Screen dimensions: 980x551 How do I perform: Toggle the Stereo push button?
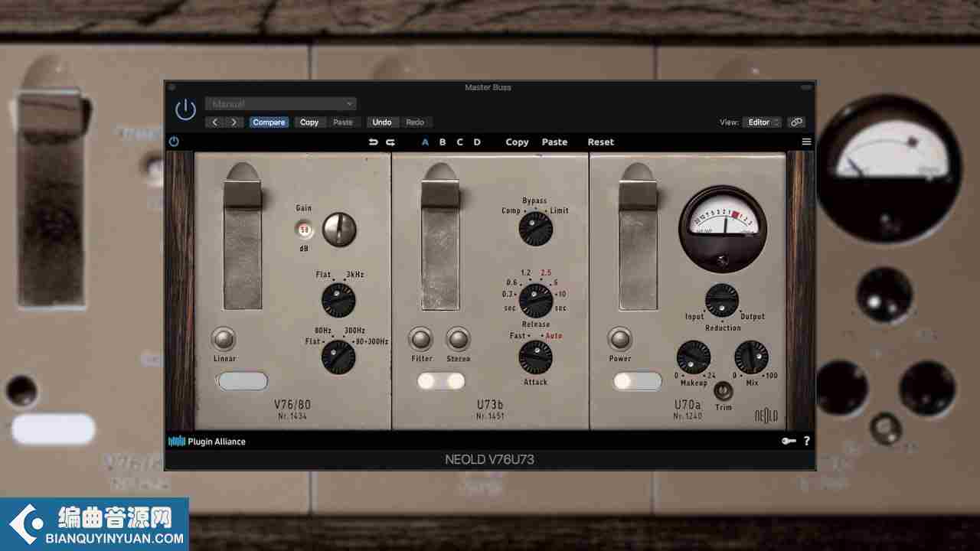point(458,339)
